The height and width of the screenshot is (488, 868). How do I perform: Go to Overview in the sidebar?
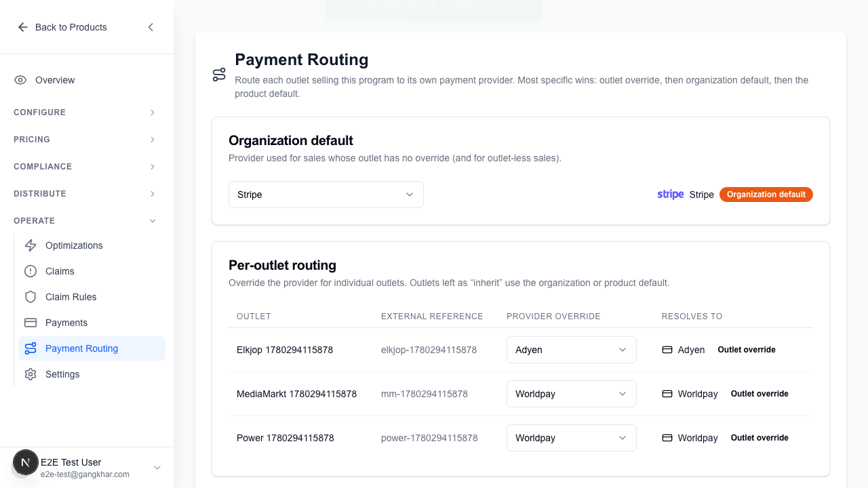tap(87, 80)
